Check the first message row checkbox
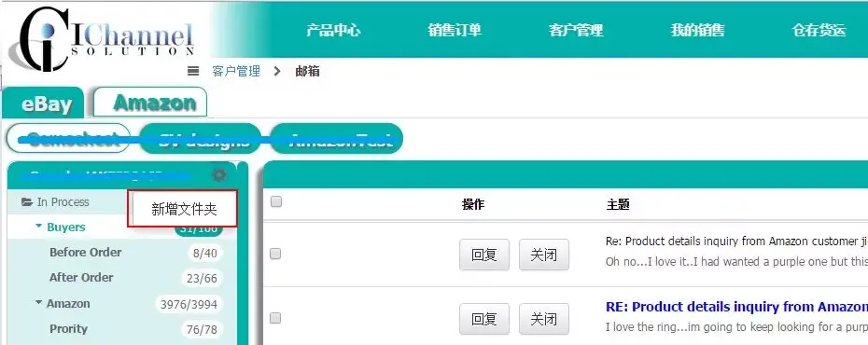This screenshot has width=868, height=345. click(275, 254)
